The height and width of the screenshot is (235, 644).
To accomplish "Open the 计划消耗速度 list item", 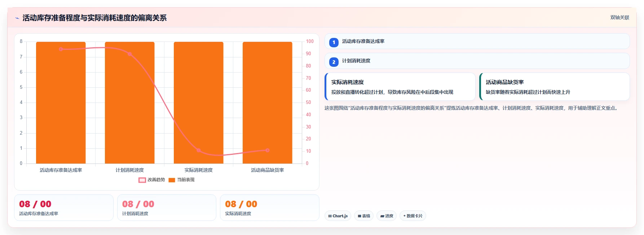I will (477, 61).
